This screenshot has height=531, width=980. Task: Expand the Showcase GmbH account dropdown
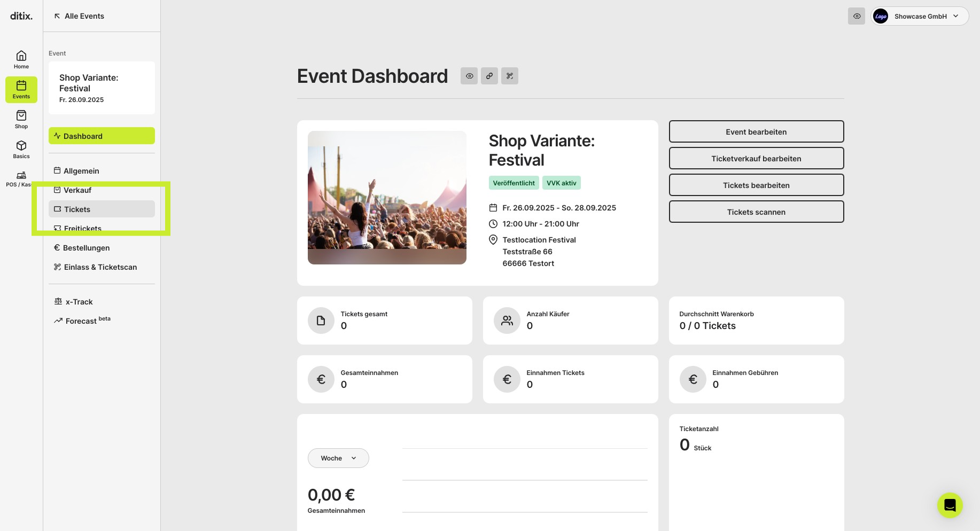[x=920, y=16]
